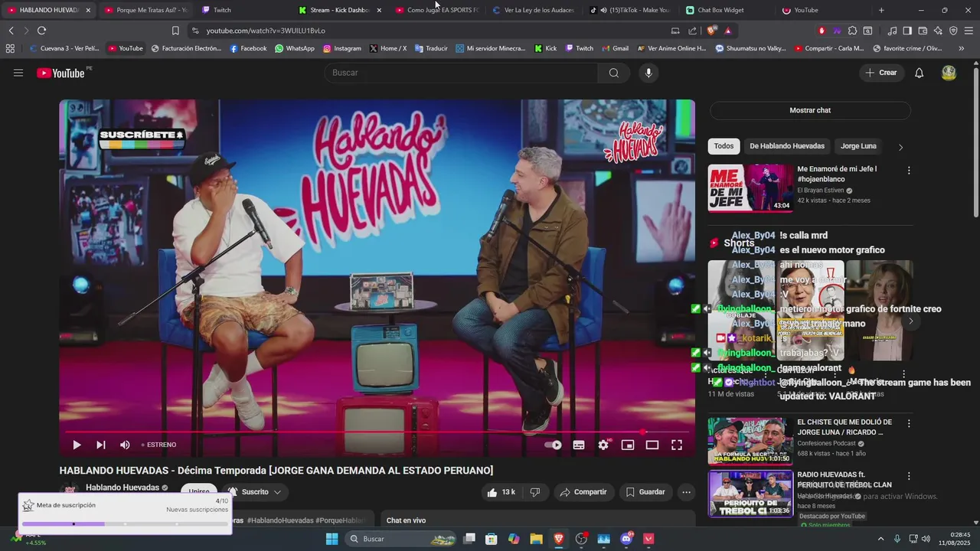Play the video
The image size is (980, 551).
[x=77, y=445]
